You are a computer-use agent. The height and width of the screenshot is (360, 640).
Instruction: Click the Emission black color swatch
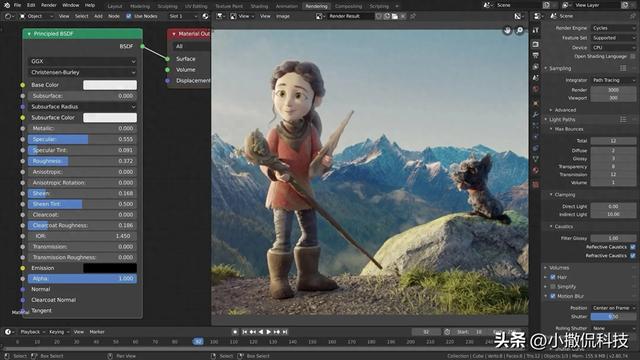point(110,268)
